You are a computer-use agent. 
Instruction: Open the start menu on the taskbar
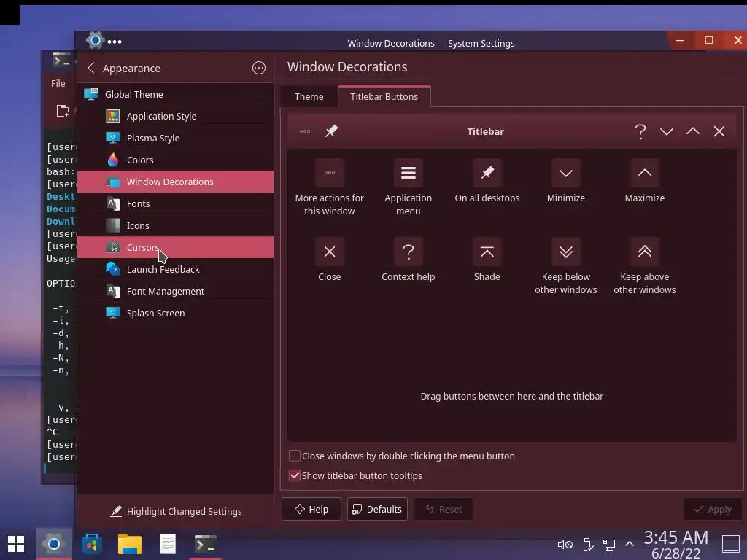click(x=16, y=544)
